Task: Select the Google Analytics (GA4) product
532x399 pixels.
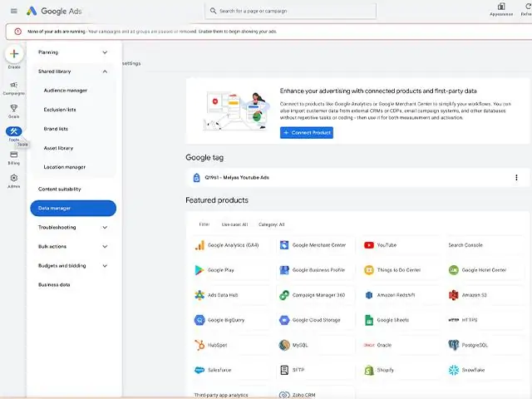Action: (x=228, y=245)
